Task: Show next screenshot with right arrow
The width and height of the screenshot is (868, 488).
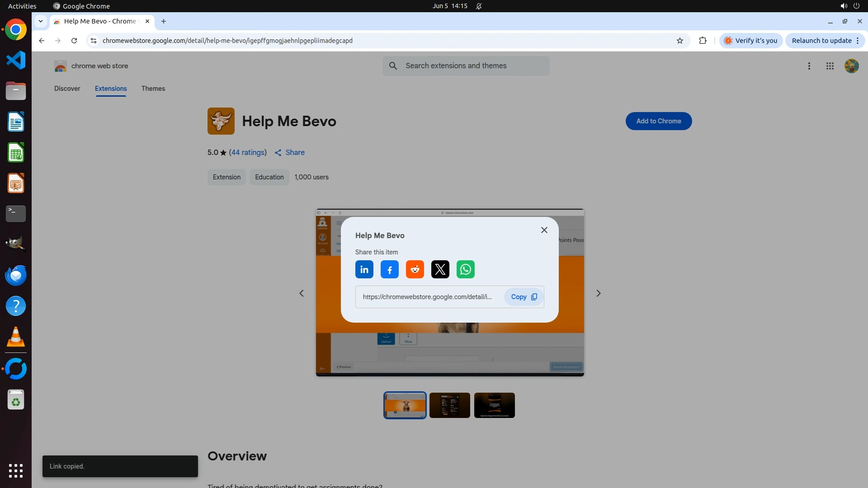Action: pos(598,293)
